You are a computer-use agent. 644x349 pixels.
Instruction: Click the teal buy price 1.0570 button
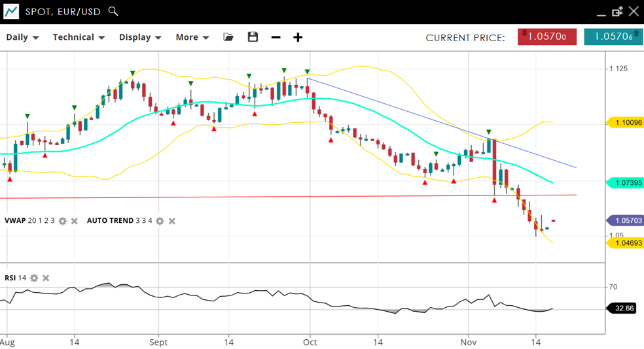point(613,37)
